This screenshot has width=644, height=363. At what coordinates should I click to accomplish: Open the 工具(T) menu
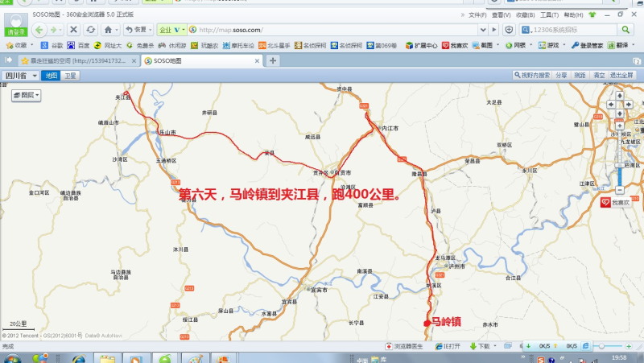click(549, 14)
